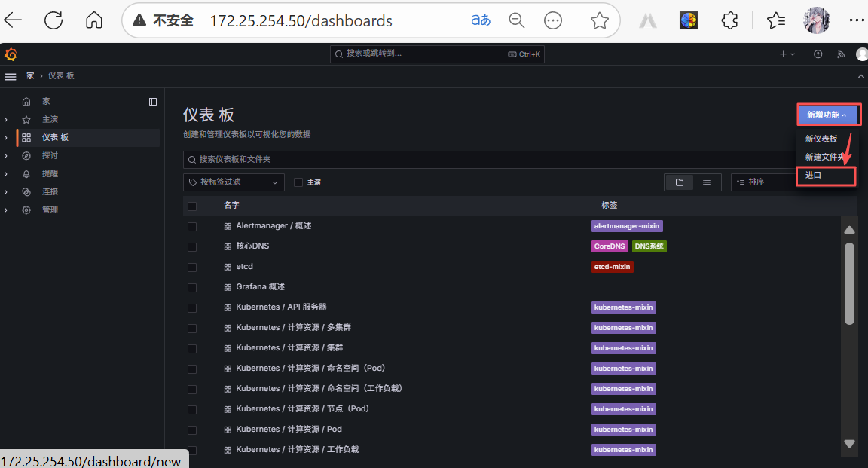The image size is (868, 468).
Task: Click the scrollbar down arrow
Action: [849, 444]
